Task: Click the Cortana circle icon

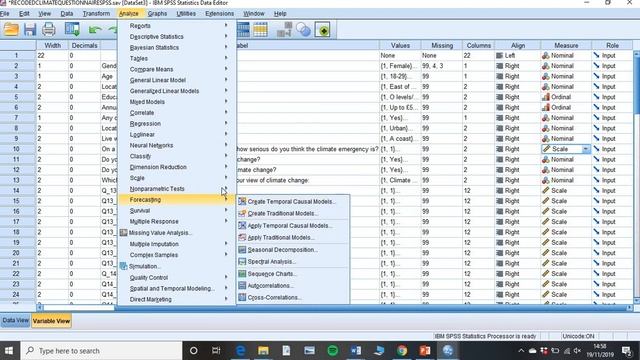Action: (193, 351)
